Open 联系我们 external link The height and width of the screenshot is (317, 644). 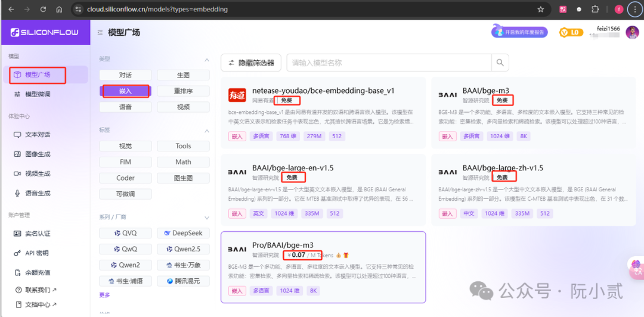pos(36,290)
